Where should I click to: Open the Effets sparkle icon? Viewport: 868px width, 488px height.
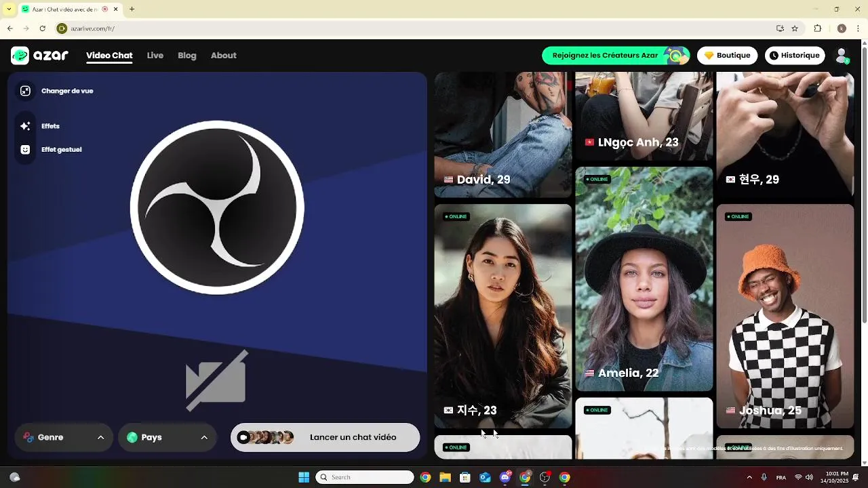coord(25,126)
